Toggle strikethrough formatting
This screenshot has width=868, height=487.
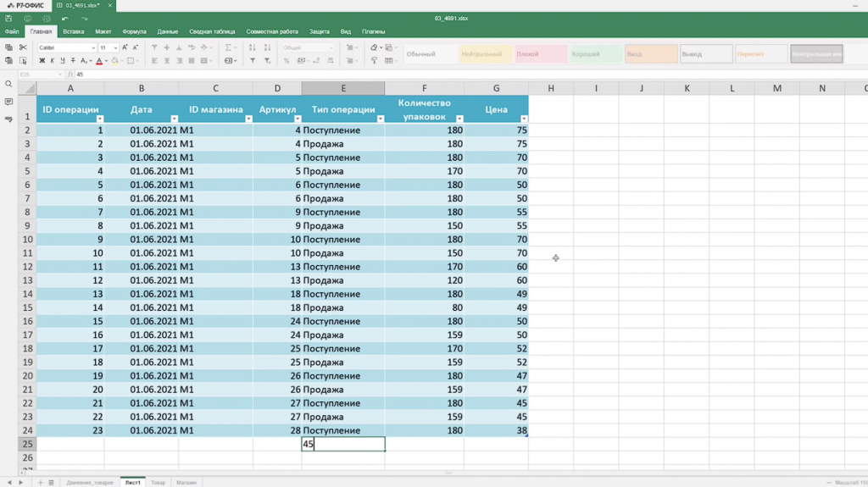coord(73,61)
